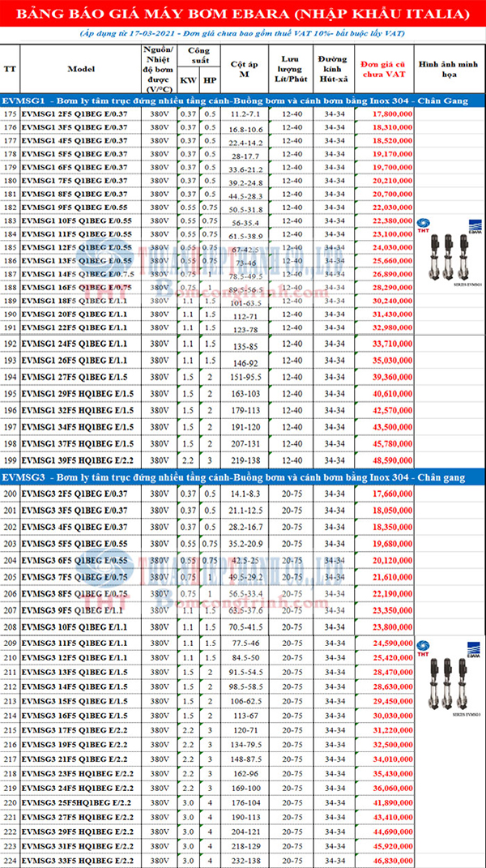
Task: Select the blue EVMSG1 section header row
Action: (x=243, y=100)
